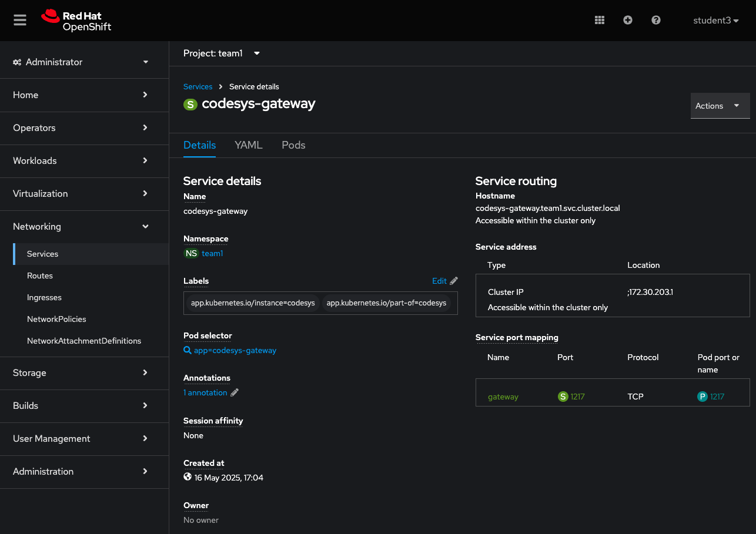Click Edit labels link
756x534 pixels.
439,281
